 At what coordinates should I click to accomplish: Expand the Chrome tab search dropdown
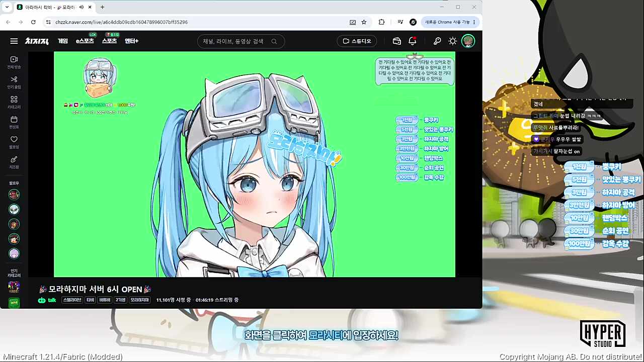coord(7,7)
